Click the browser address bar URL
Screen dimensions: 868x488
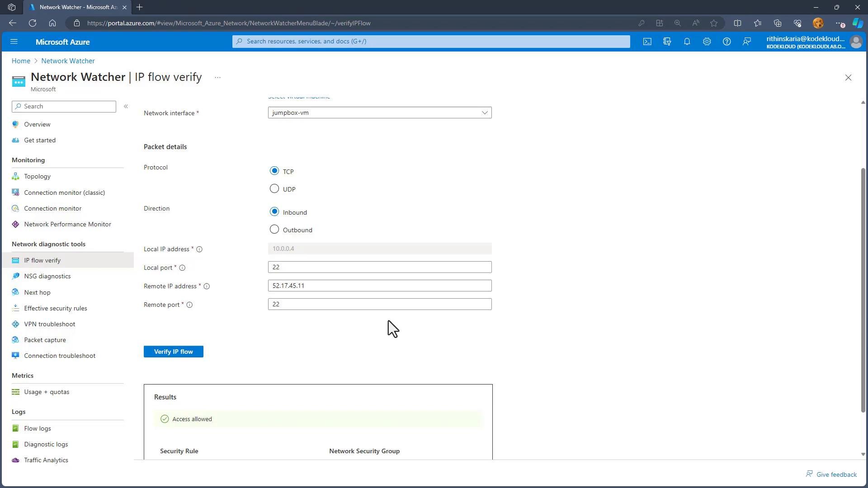[x=229, y=23]
